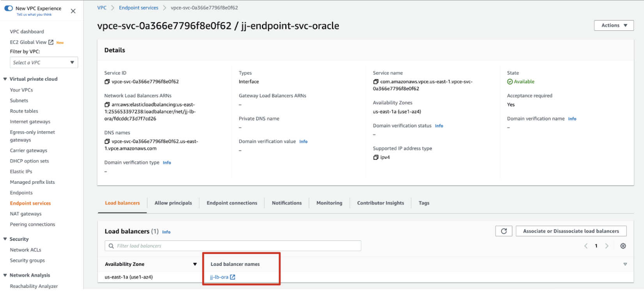Copy the ipv4 address type value
Image resolution: width=644 pixels, height=295 pixels.
point(376,157)
